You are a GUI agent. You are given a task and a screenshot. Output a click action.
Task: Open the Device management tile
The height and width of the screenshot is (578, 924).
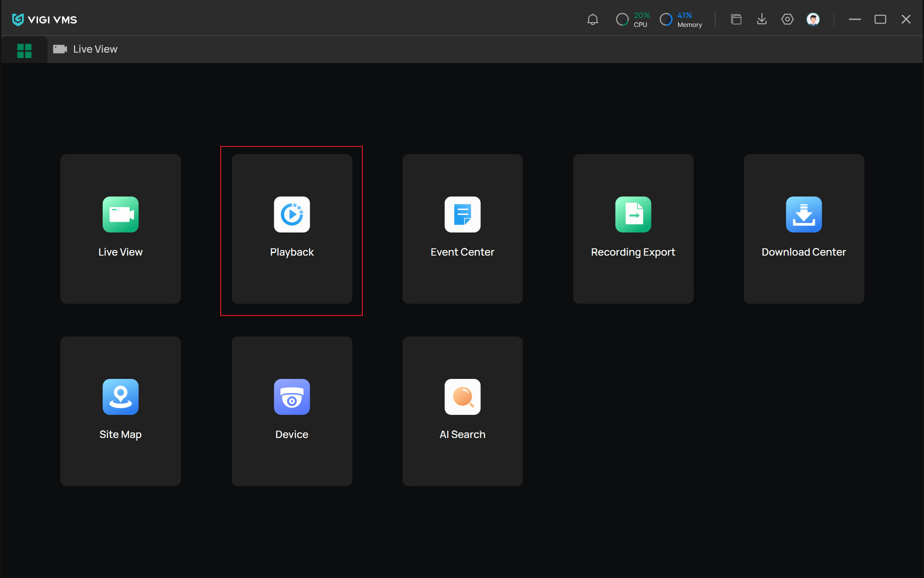coord(292,411)
